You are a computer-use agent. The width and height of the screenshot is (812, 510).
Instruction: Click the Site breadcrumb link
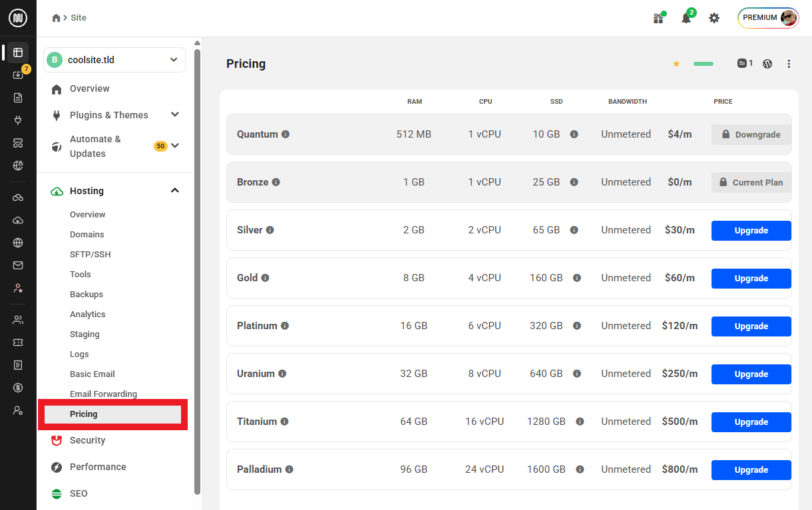coord(79,18)
